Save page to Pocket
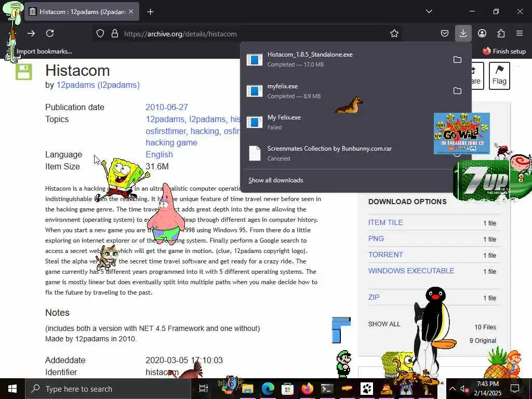 click(445, 33)
